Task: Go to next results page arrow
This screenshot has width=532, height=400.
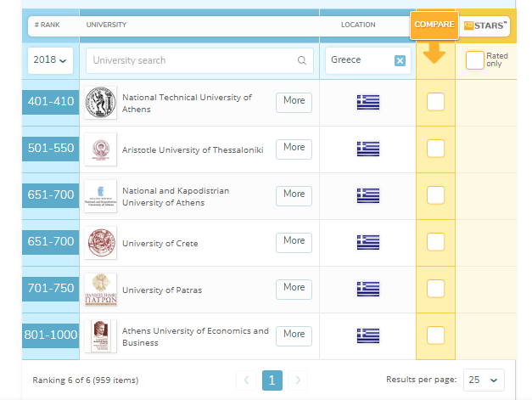Action: tap(298, 380)
